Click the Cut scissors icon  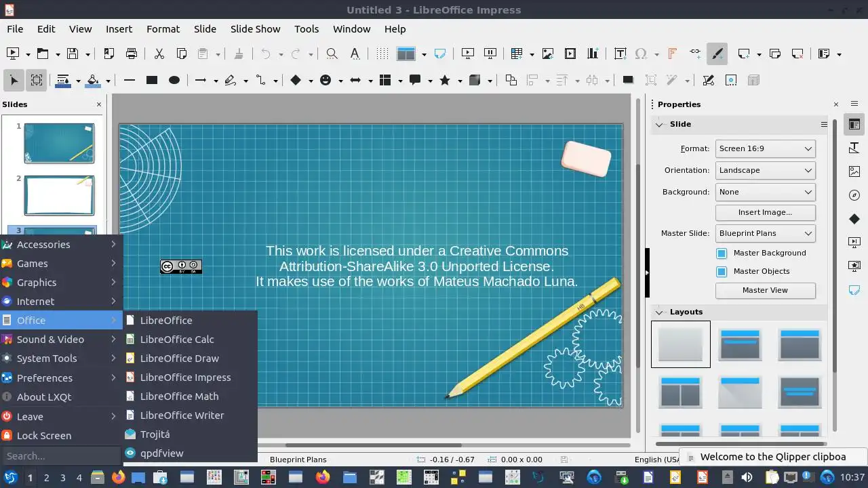point(159,54)
